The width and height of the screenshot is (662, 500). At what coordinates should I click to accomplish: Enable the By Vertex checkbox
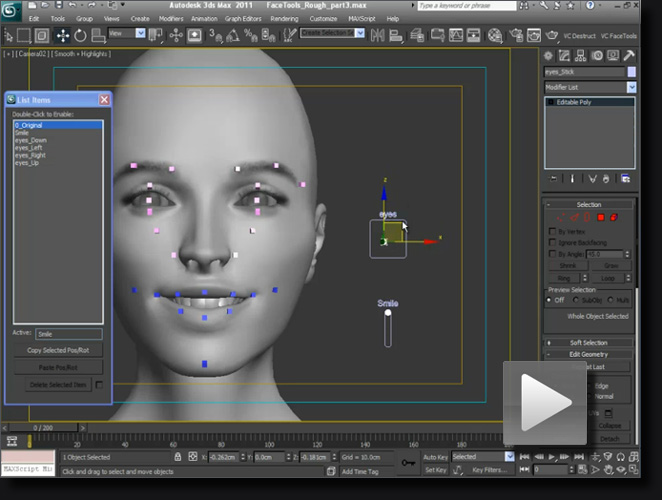pos(552,231)
